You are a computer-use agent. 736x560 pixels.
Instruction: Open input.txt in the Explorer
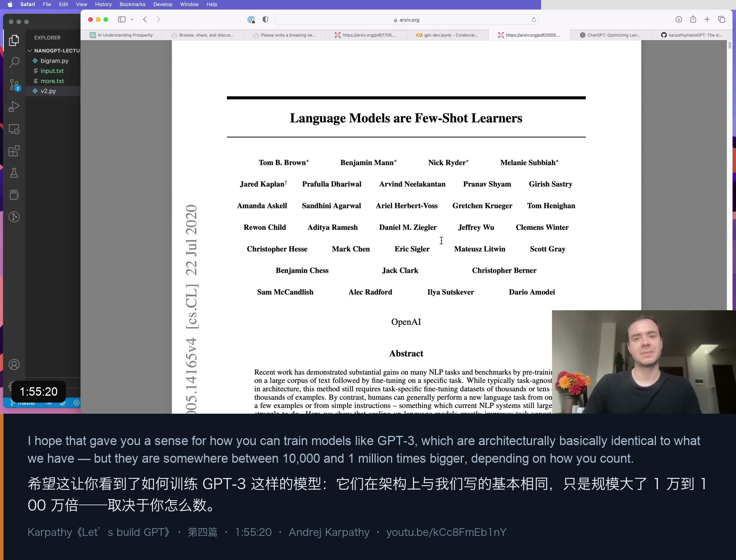point(53,71)
